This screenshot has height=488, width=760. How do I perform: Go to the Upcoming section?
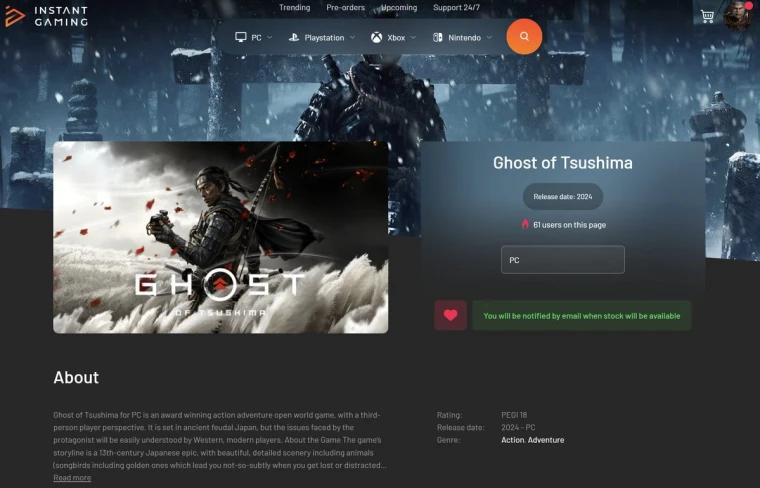[399, 7]
